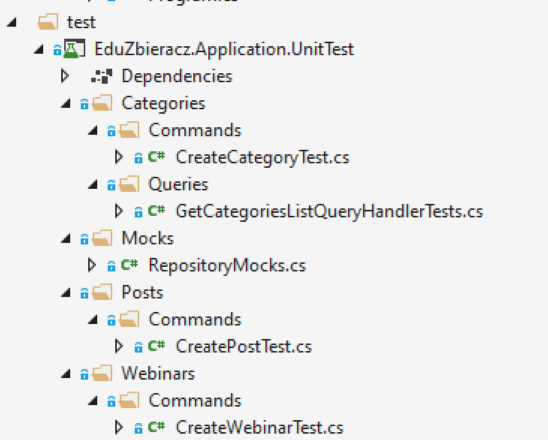Image resolution: width=548 pixels, height=440 pixels.
Task: Collapse the Categories folder
Action: click(x=66, y=103)
